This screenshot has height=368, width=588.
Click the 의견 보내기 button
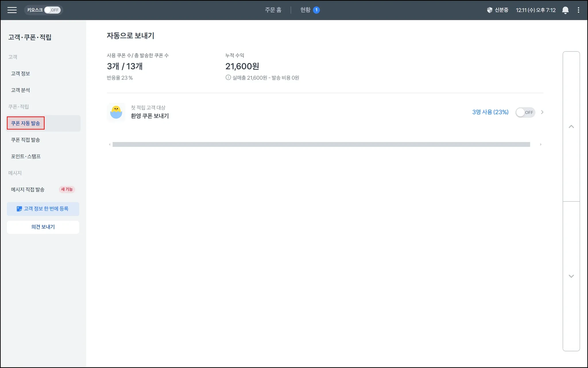pos(43,227)
